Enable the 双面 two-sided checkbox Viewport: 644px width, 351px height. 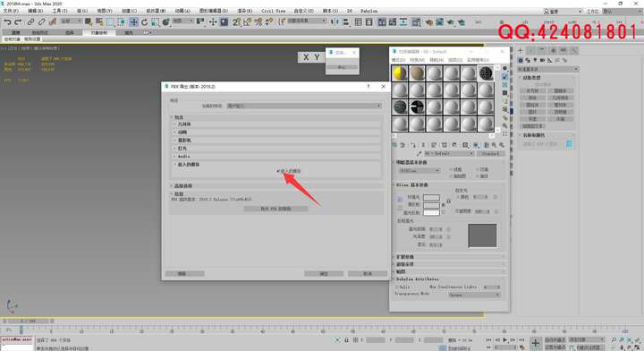pos(478,169)
